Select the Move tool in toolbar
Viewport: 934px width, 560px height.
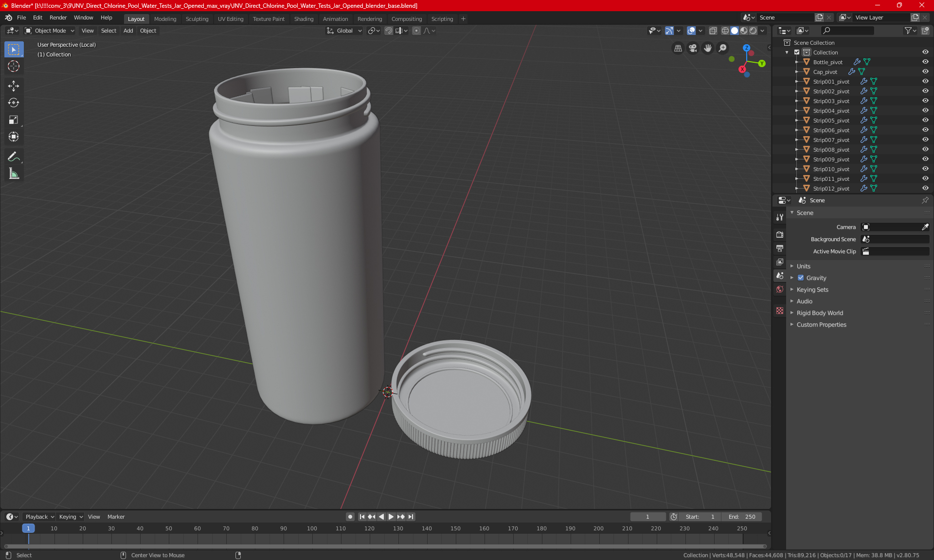tap(14, 86)
